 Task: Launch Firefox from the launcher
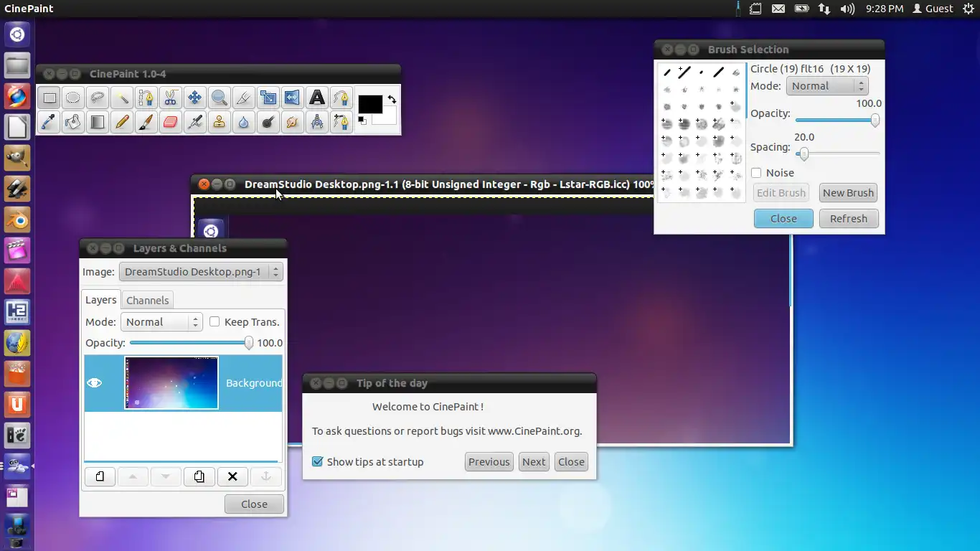(17, 95)
